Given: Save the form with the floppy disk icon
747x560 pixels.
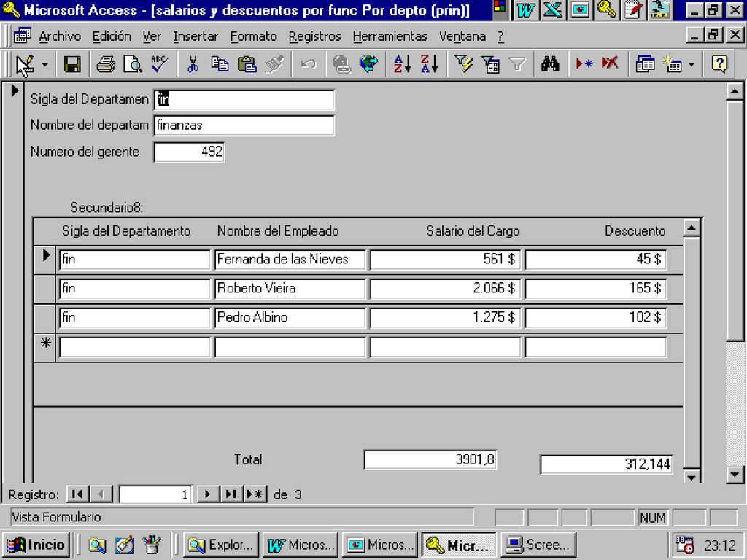Looking at the screenshot, I should coord(72,64).
